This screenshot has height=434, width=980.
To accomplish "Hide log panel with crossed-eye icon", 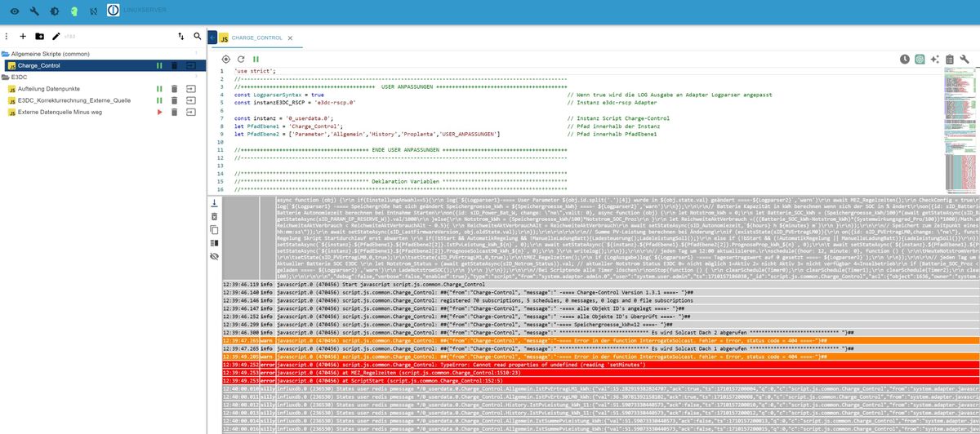I will pyautogui.click(x=214, y=255).
